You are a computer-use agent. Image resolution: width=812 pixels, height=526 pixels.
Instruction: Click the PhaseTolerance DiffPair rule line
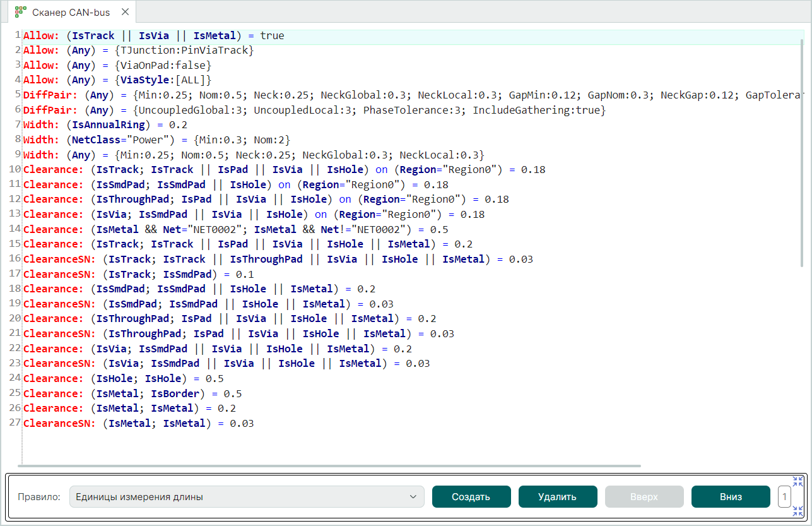314,110
